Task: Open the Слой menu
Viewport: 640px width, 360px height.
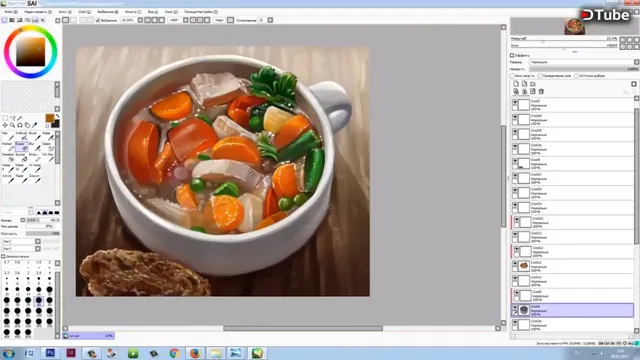Action: 84,12
